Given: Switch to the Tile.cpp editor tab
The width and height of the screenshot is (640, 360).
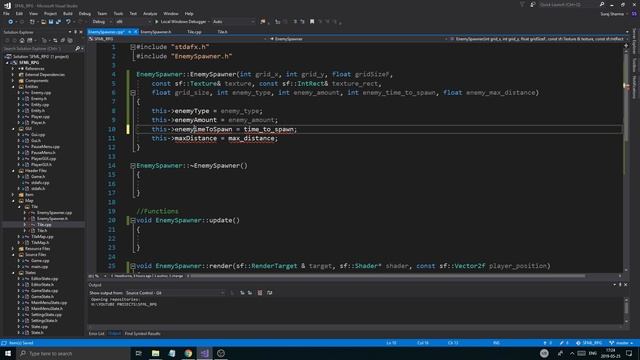Looking at the screenshot, I should coord(194,32).
